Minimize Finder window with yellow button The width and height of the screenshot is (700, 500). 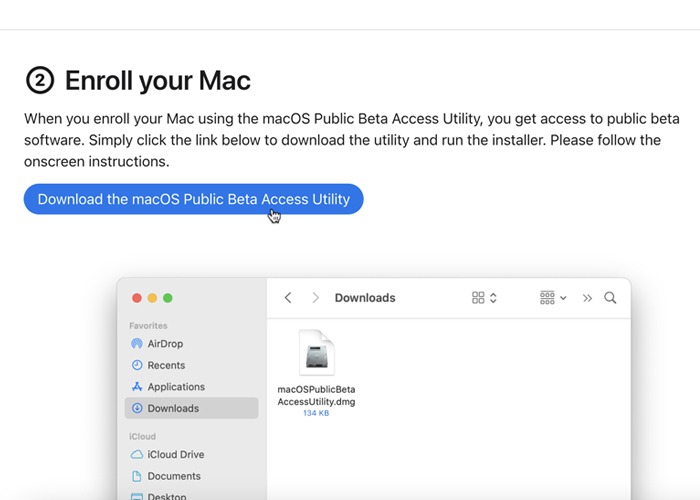tap(152, 298)
